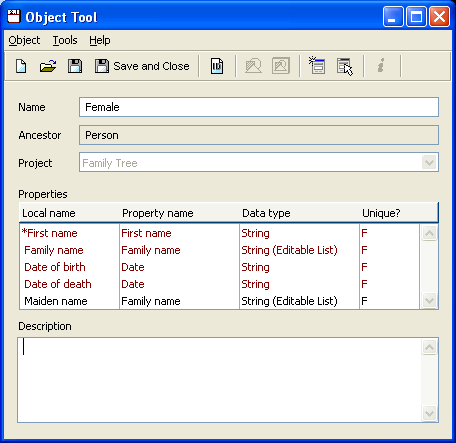Click properties list scroll down arrow

[x=429, y=301]
